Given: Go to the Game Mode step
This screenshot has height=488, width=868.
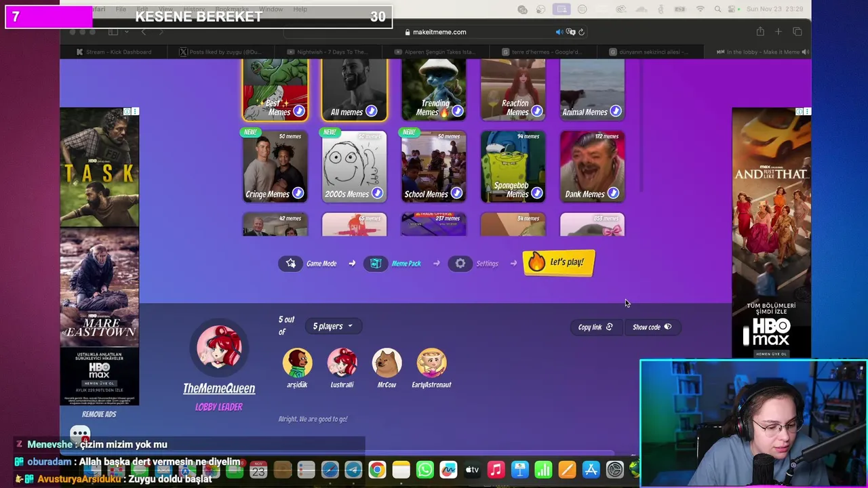Looking at the screenshot, I should (x=321, y=264).
